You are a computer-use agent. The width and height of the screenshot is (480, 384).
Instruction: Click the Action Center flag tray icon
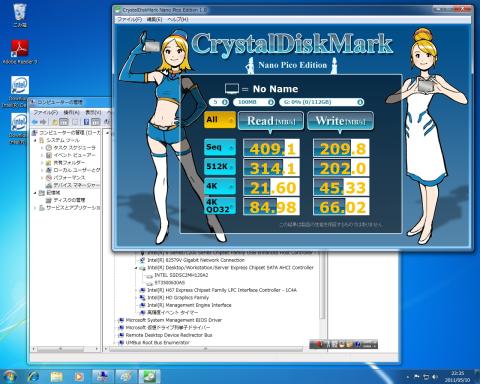(x=417, y=377)
